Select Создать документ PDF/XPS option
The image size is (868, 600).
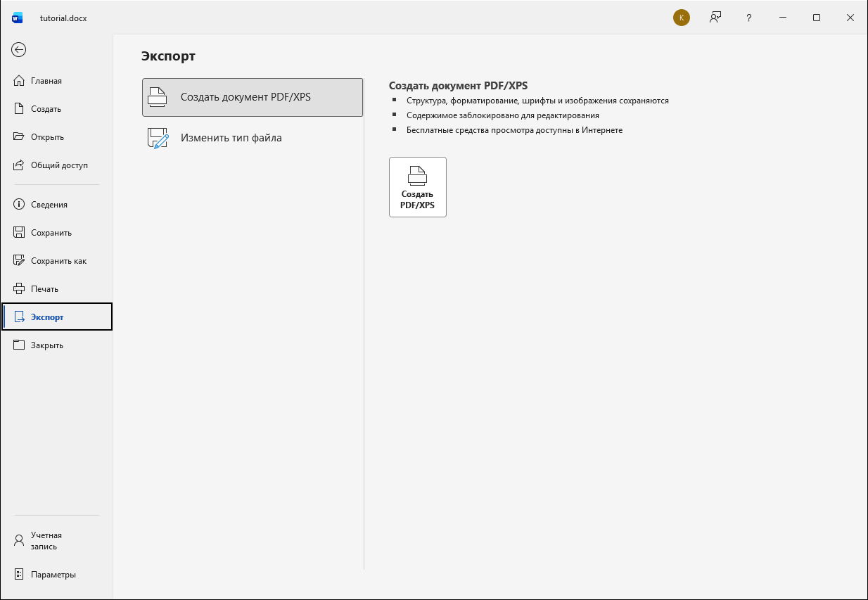point(253,97)
